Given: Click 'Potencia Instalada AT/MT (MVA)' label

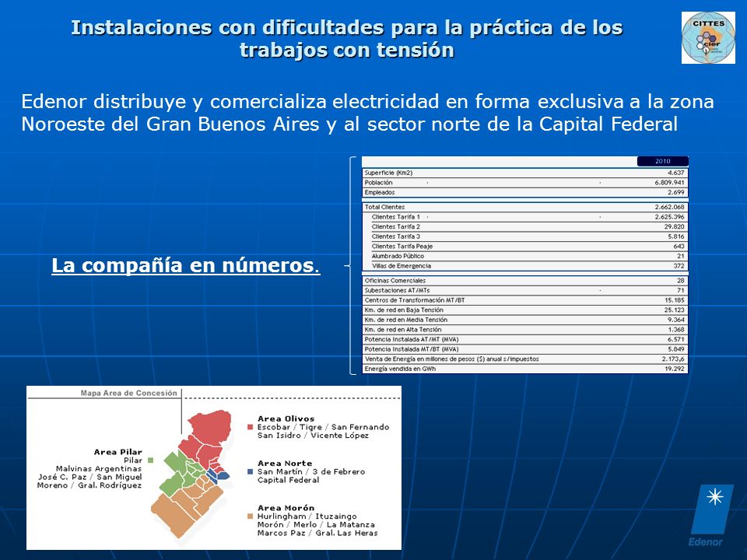Looking at the screenshot, I should (x=411, y=340).
